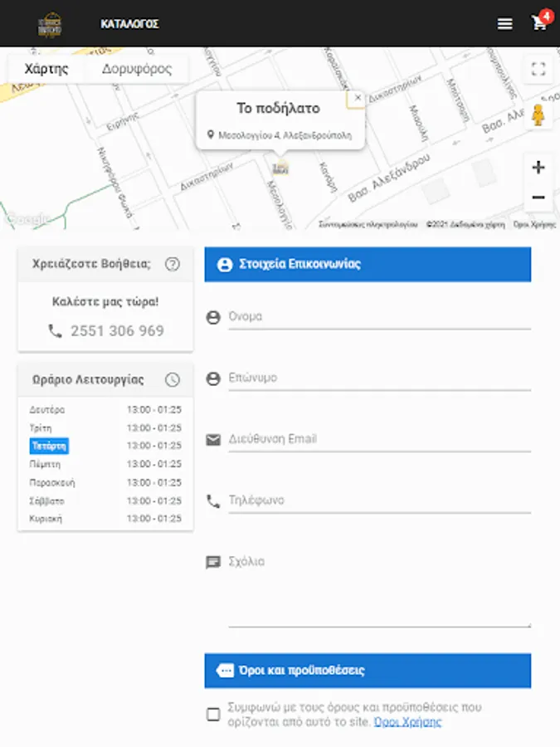Viewport: 560px width, 747px height.
Task: Click the comment icon beside Σχόλια
Action: point(213,562)
